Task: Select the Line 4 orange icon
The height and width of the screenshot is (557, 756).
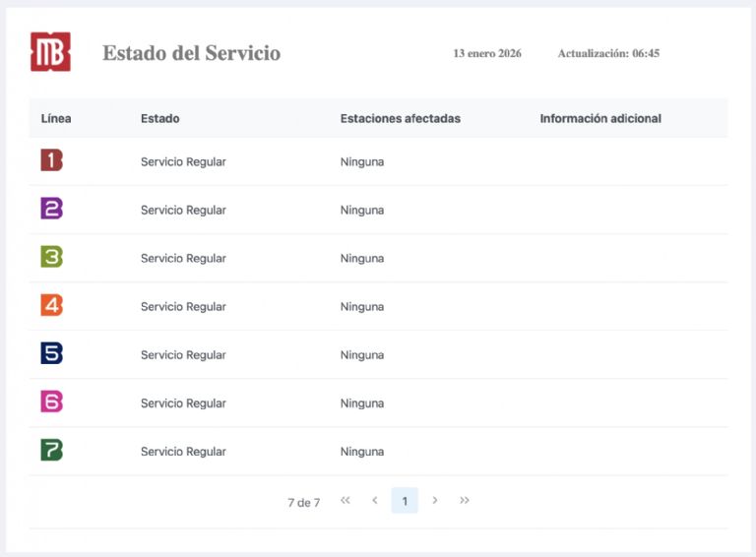Action: [51, 305]
